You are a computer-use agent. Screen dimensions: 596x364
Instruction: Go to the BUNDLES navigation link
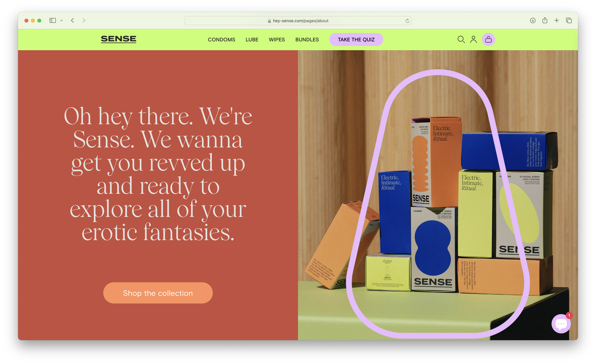(x=307, y=40)
